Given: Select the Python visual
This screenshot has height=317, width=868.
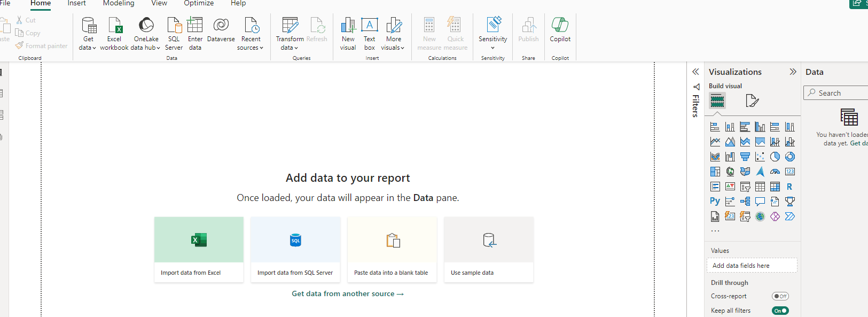Looking at the screenshot, I should [x=715, y=202].
